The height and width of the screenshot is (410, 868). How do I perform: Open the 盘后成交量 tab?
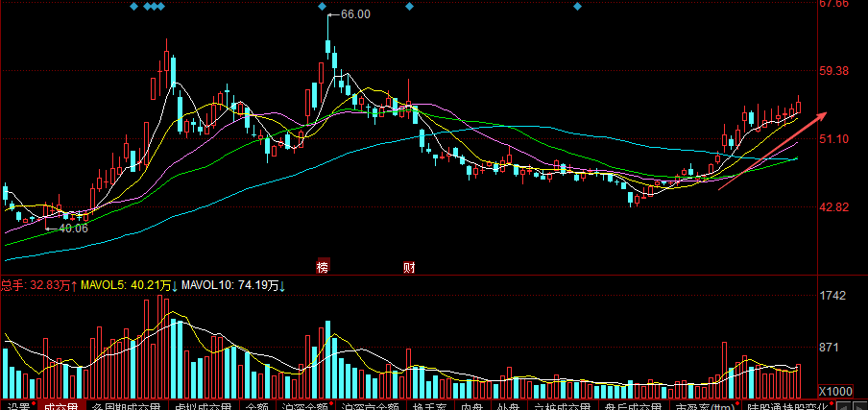coord(633,406)
